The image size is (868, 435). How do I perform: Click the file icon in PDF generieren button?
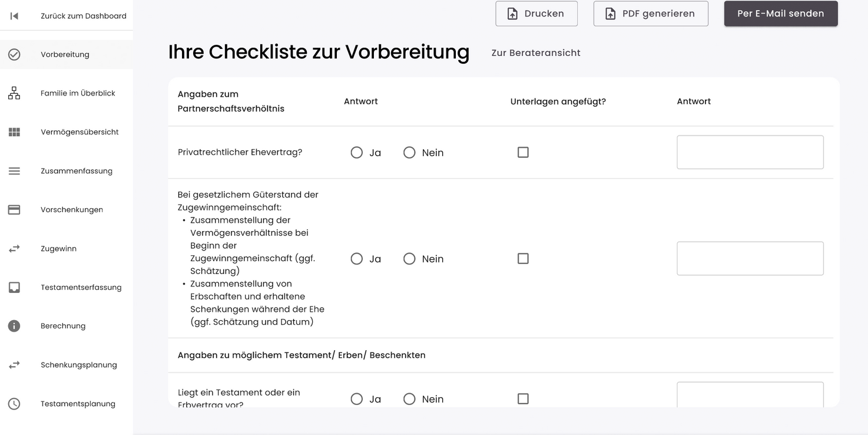point(611,14)
